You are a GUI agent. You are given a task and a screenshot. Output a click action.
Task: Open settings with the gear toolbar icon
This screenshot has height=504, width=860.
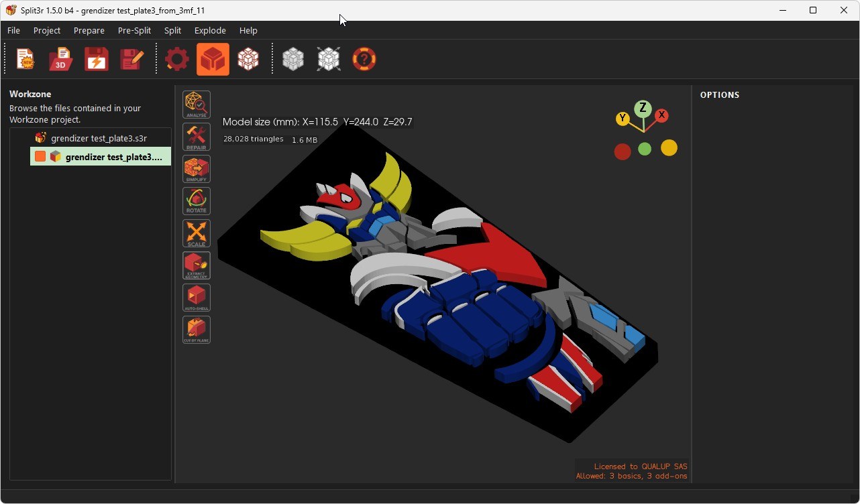177,60
